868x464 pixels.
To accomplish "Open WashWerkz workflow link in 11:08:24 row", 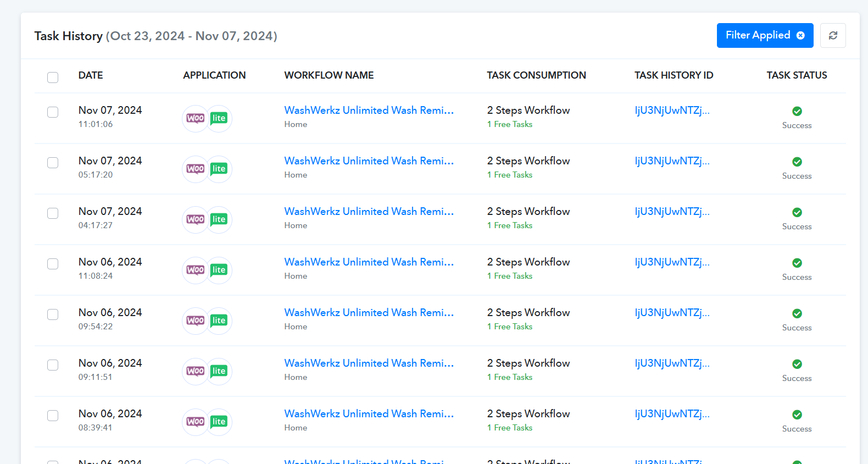I will point(369,262).
